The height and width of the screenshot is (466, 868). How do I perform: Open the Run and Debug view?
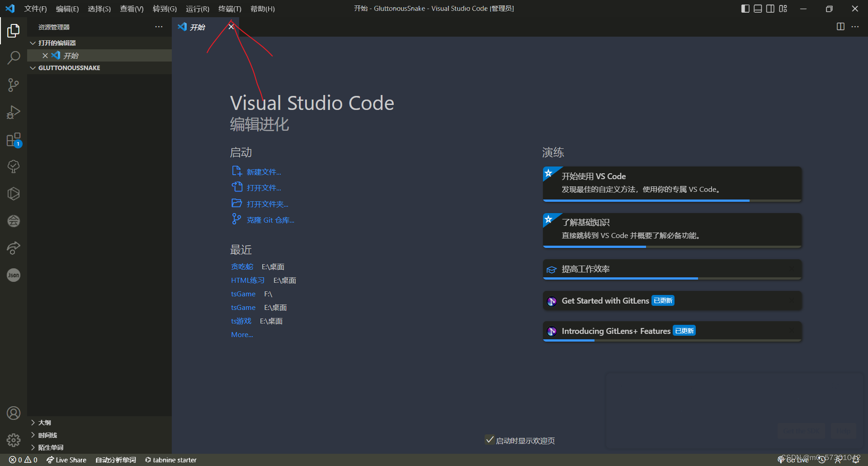click(x=14, y=112)
